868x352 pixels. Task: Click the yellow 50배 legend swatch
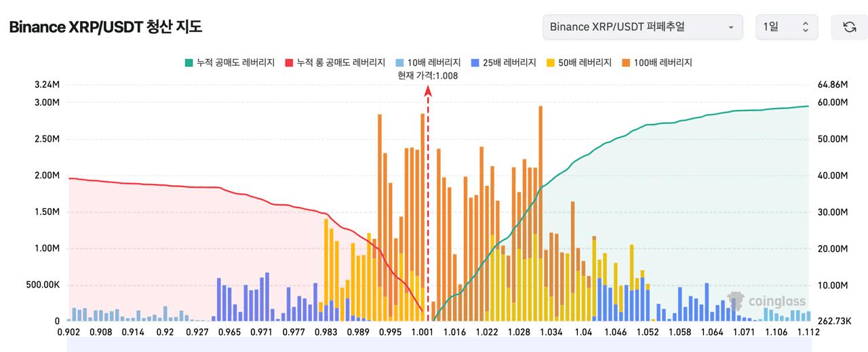(x=551, y=62)
